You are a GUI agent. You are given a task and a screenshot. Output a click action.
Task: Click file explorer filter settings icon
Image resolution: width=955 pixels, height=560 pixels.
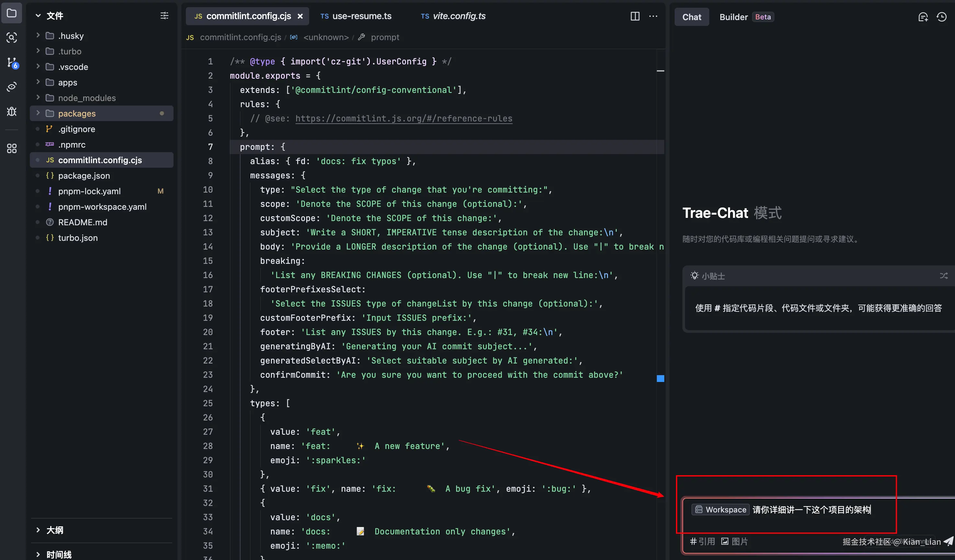(x=164, y=16)
